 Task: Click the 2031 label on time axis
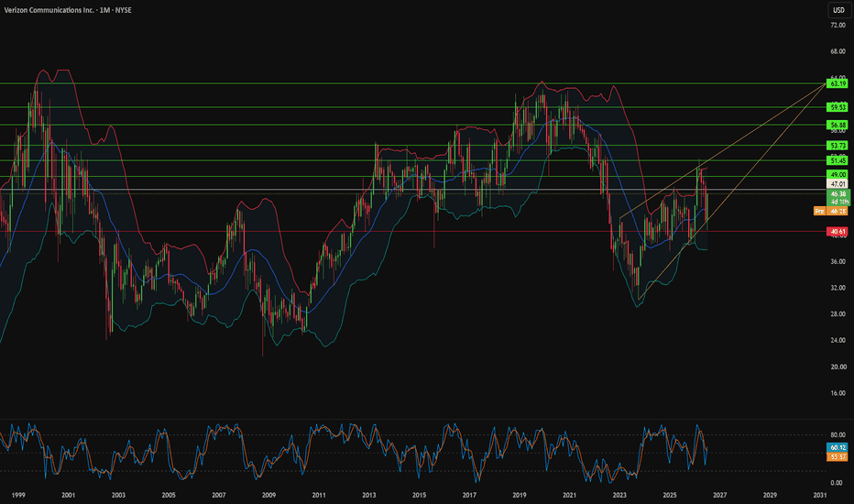point(820,495)
